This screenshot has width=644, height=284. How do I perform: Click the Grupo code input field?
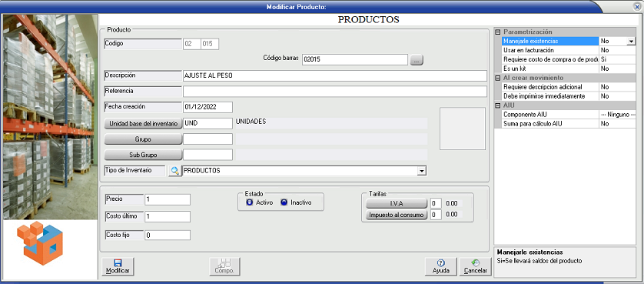pyautogui.click(x=207, y=139)
